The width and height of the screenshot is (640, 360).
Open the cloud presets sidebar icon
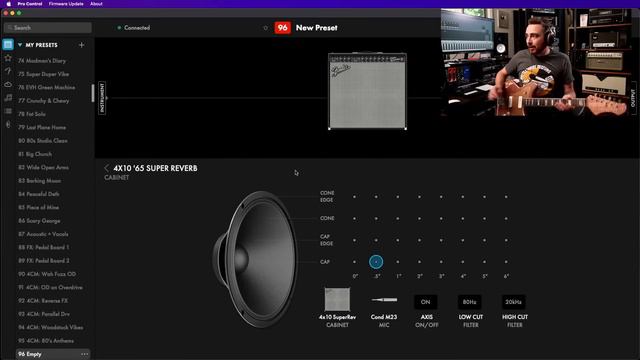pos(8,84)
